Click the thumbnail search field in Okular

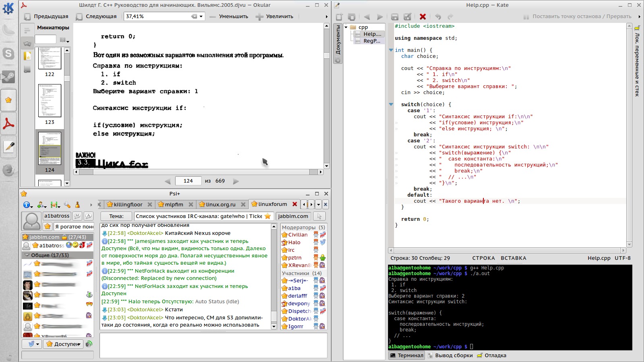pyautogui.click(x=45, y=39)
